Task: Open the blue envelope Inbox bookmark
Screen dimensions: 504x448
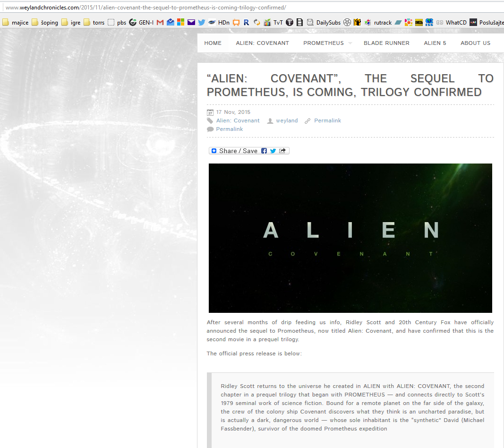Action: pos(171,23)
